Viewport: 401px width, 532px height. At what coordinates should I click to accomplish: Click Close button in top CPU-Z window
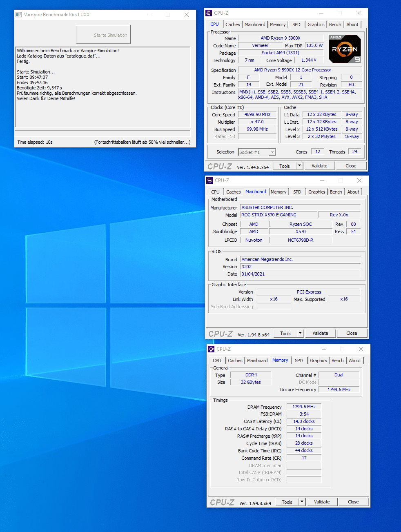click(351, 166)
